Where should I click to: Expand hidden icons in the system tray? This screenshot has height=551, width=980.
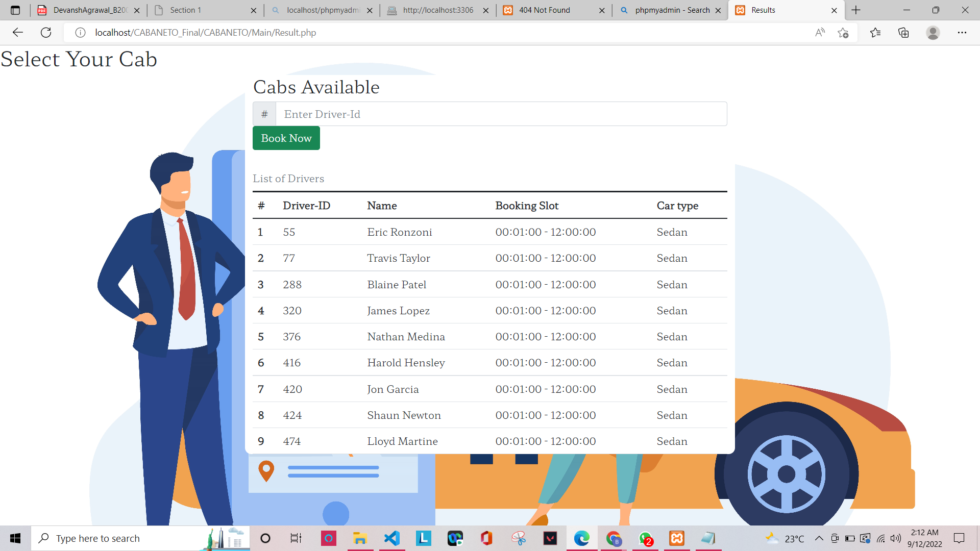coord(819,538)
